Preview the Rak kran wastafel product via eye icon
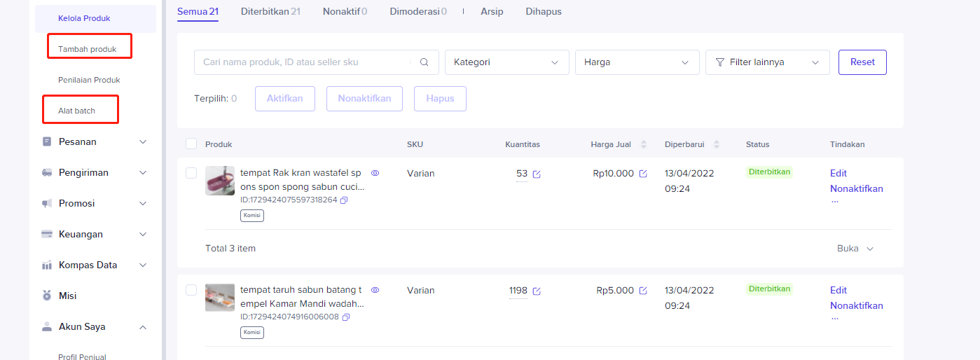Image resolution: width=980 pixels, height=360 pixels. tap(375, 172)
